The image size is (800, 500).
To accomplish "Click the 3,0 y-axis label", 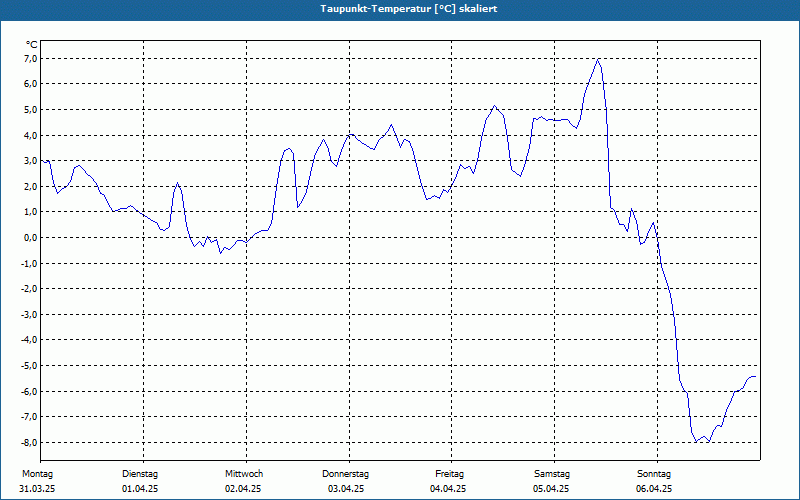I will (x=30, y=161).
